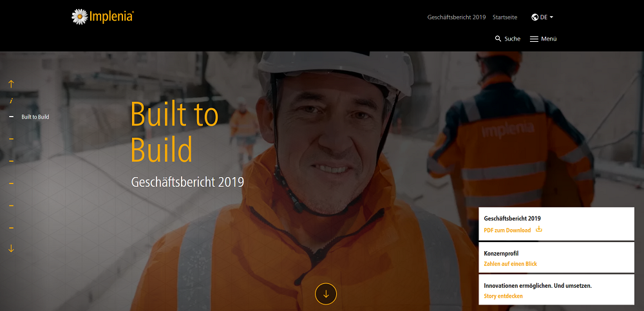
Task: Expand the DE language dropdown arrow
Action: coord(552,17)
